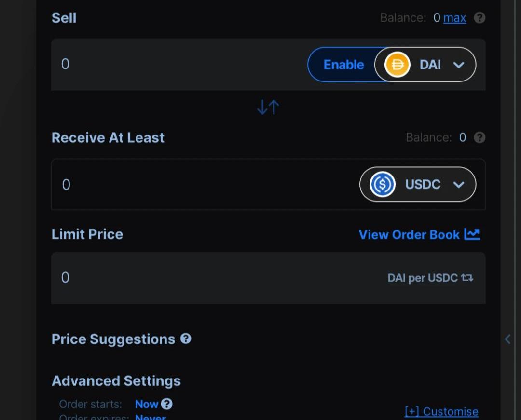This screenshot has width=521, height=420.
Task: Open the USDC token dropdown
Action: pyautogui.click(x=458, y=184)
